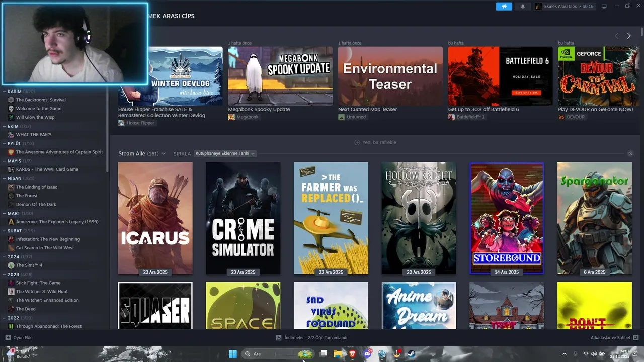Collapse the MART month group
644x362 pixels.
tap(4, 213)
